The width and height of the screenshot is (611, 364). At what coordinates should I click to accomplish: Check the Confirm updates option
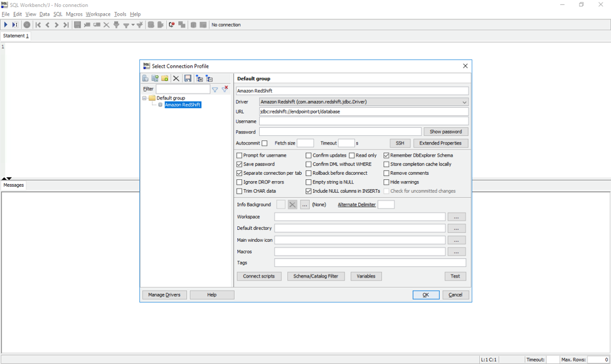309,155
